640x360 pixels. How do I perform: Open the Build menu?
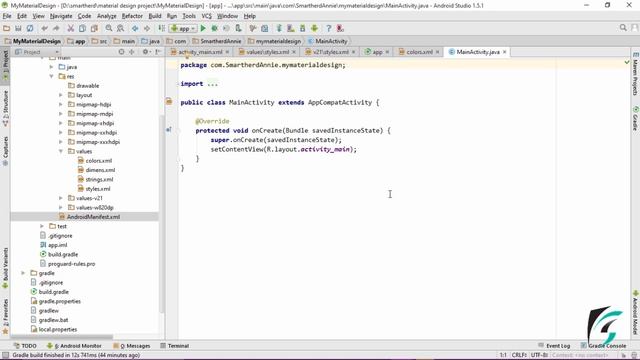pos(155,16)
